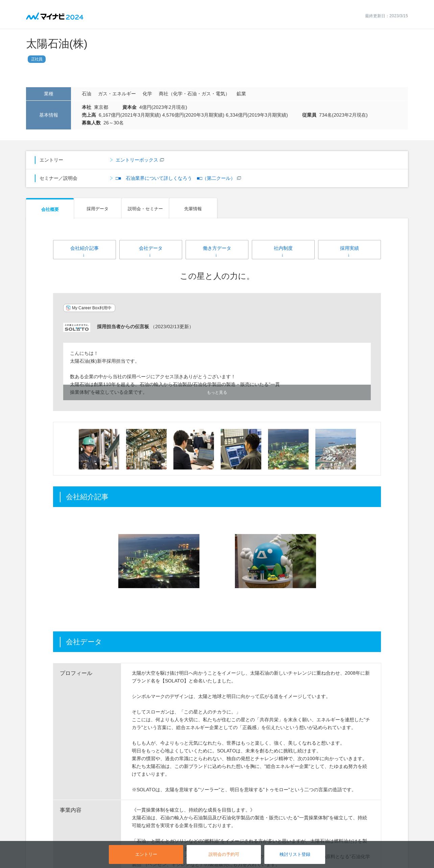This screenshot has width=434, height=868.
Task: Jump to 会社紹介記事 section button
Action: pos(85,249)
